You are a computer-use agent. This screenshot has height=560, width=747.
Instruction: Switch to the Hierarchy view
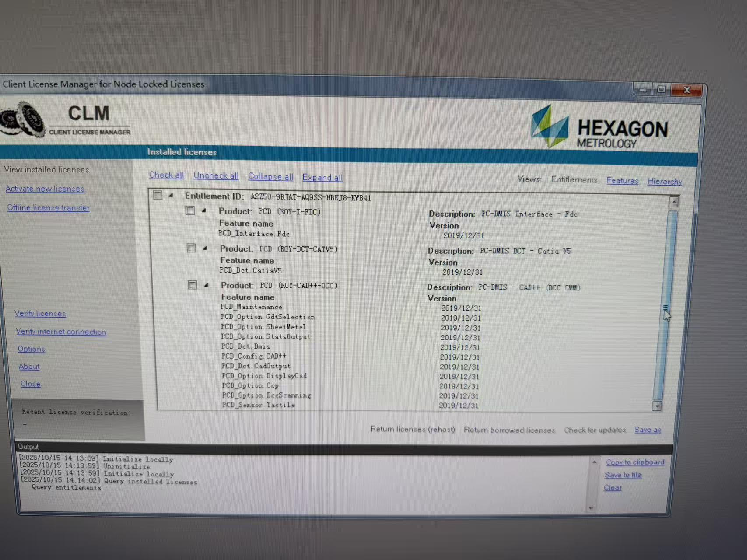[664, 181]
